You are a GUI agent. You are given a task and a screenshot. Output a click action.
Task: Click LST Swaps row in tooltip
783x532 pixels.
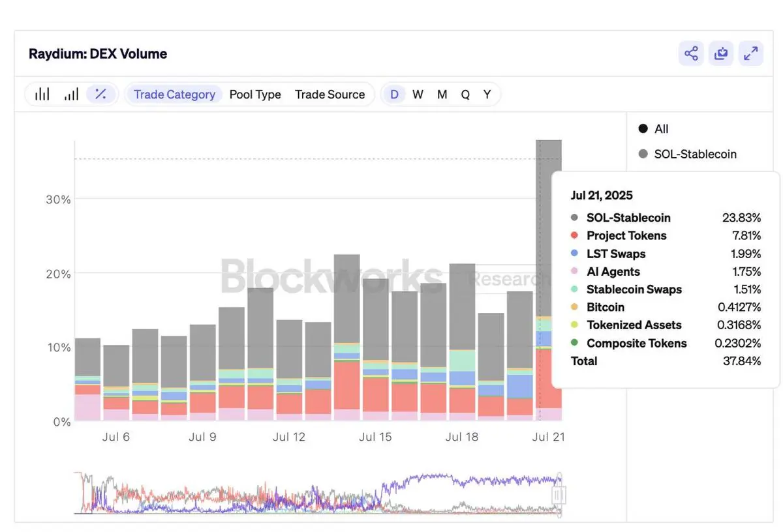coord(666,254)
